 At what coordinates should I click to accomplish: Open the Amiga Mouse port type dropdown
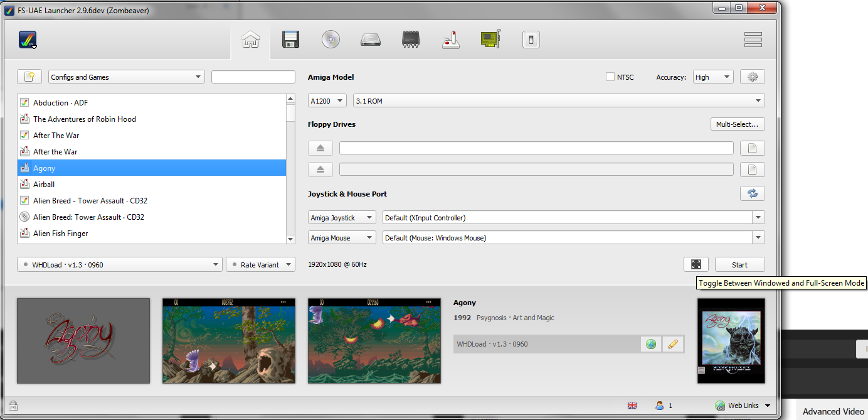click(x=342, y=238)
